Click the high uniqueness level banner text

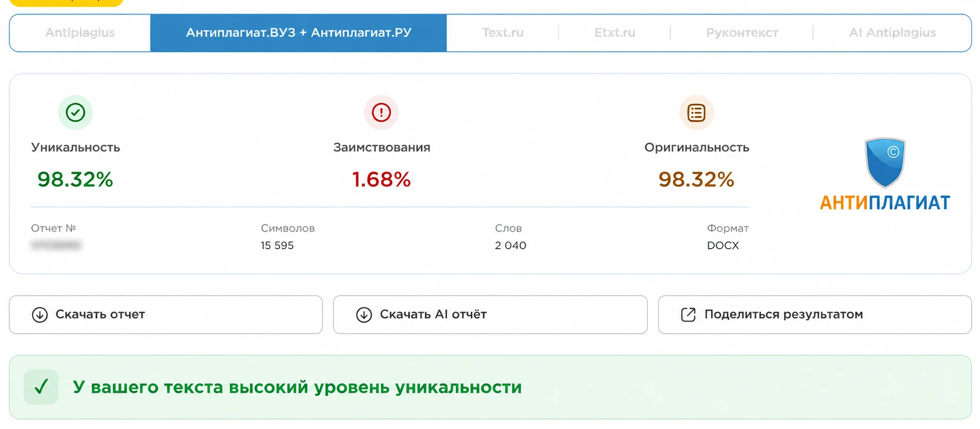(298, 387)
